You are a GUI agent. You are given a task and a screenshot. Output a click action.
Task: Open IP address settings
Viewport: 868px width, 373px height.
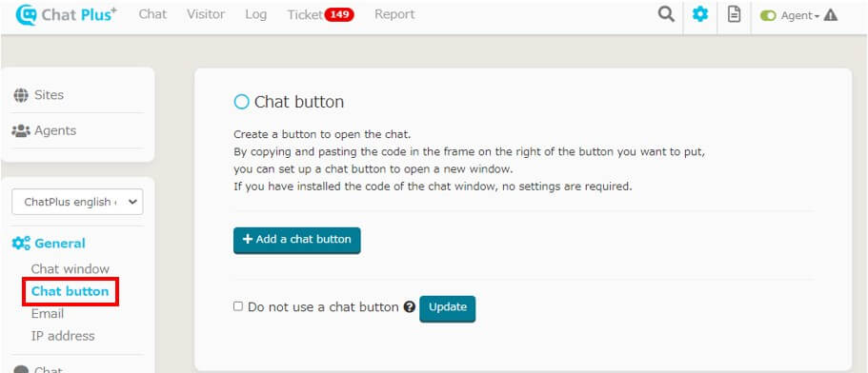63,336
